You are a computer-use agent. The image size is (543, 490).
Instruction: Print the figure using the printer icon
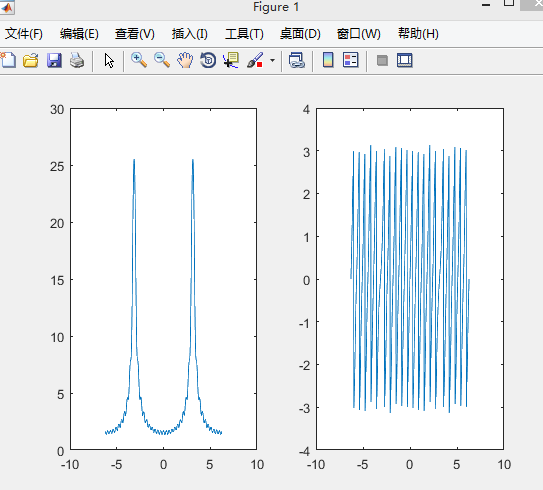pos(77,60)
